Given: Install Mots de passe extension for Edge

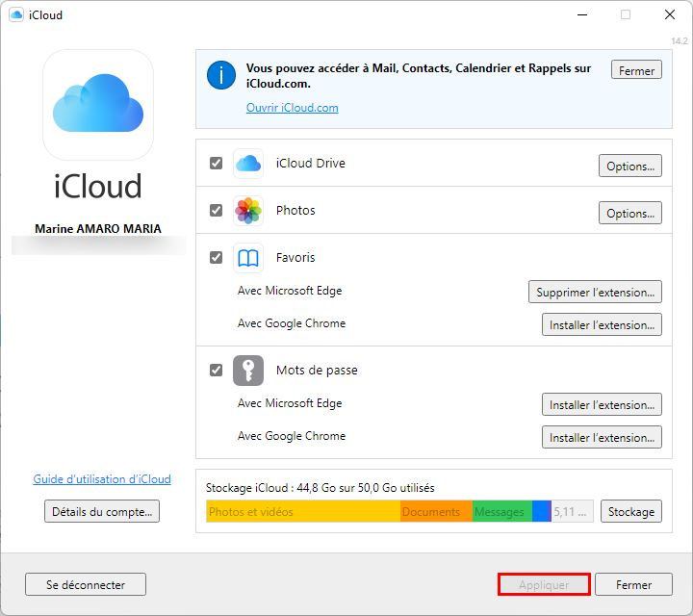Looking at the screenshot, I should [602, 405].
